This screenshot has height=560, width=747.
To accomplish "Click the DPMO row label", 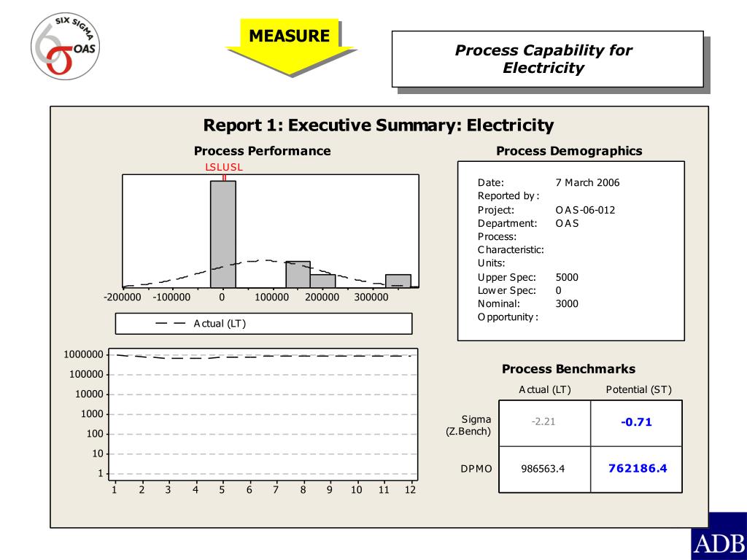I will (476, 469).
